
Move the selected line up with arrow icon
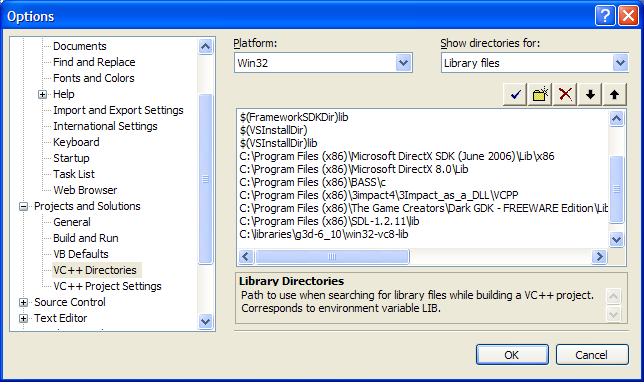point(614,95)
